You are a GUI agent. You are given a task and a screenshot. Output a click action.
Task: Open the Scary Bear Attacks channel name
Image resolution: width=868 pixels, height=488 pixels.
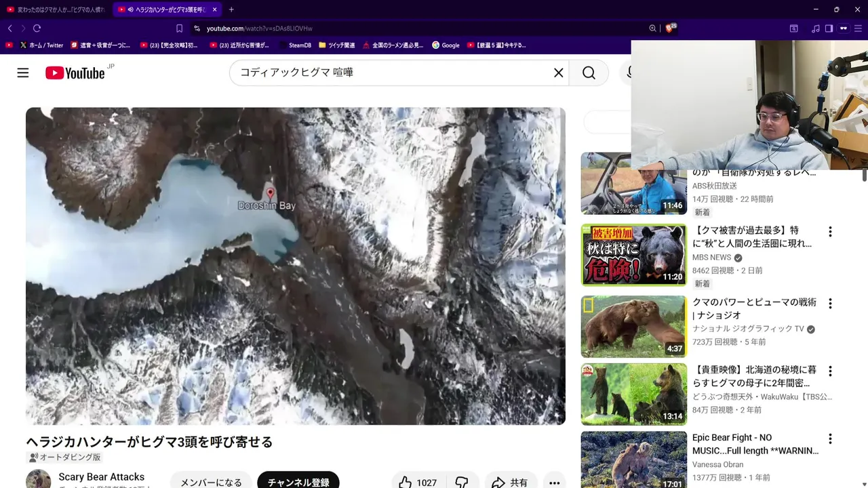click(x=101, y=476)
